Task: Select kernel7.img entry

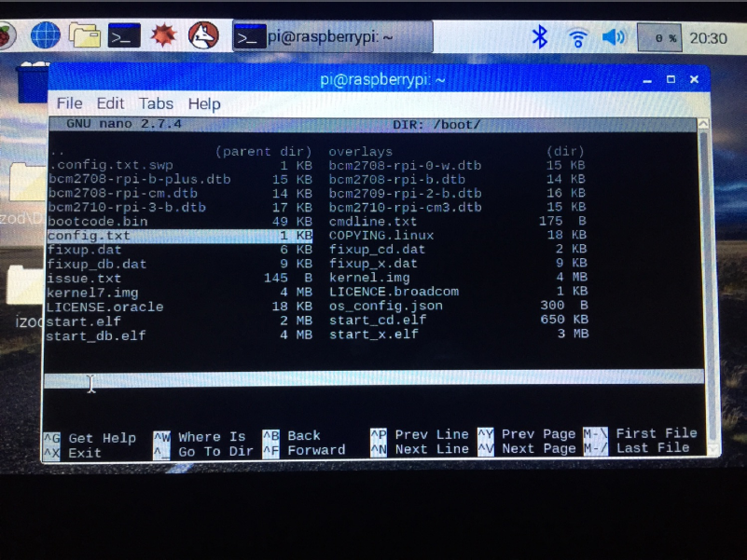Action: [x=180, y=293]
